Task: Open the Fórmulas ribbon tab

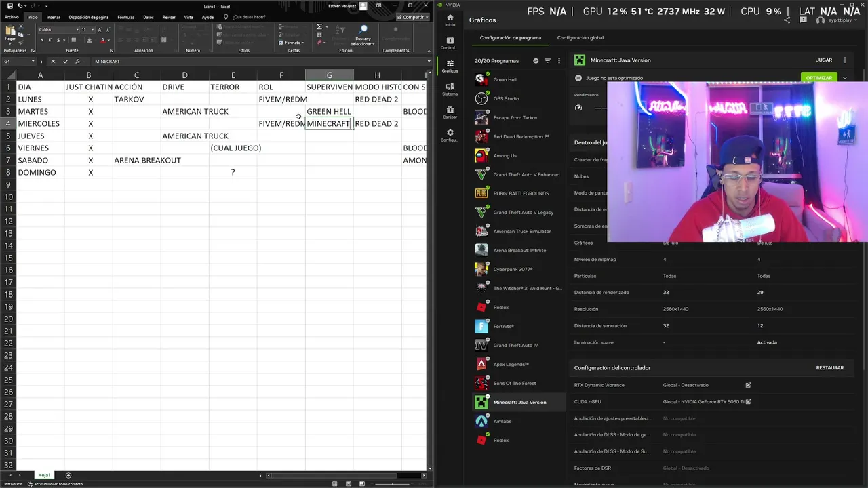Action: pyautogui.click(x=125, y=17)
